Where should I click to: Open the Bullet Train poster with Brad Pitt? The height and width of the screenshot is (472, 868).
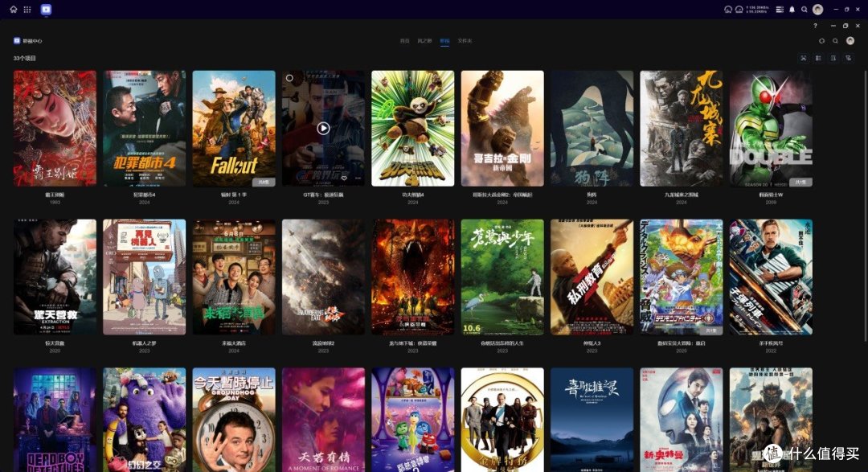(771, 277)
